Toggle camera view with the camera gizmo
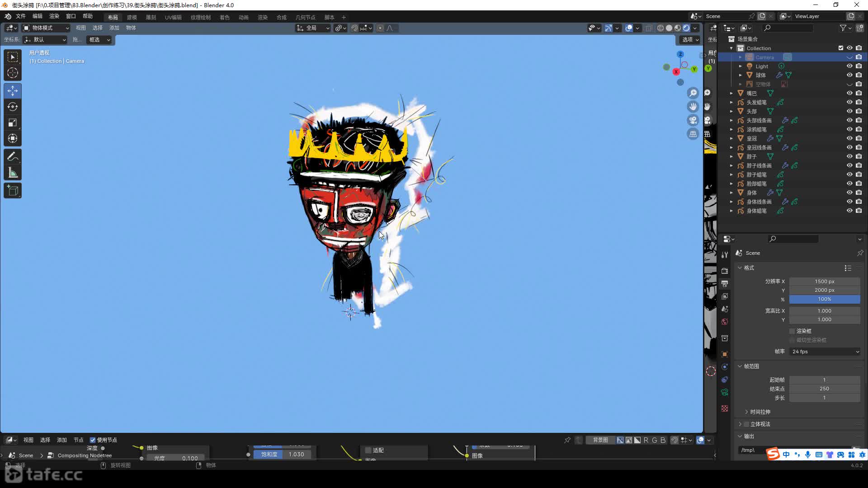This screenshot has height=488, width=868. tap(693, 120)
